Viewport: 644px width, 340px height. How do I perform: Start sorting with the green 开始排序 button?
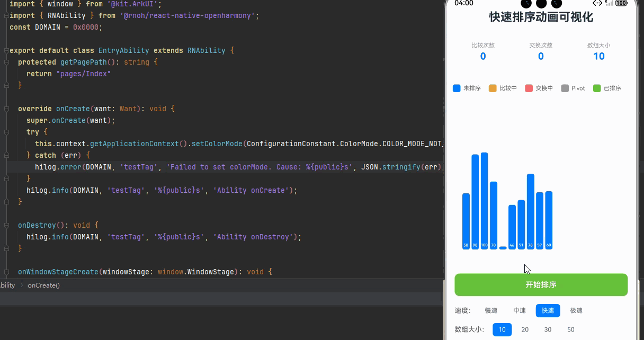tap(541, 285)
